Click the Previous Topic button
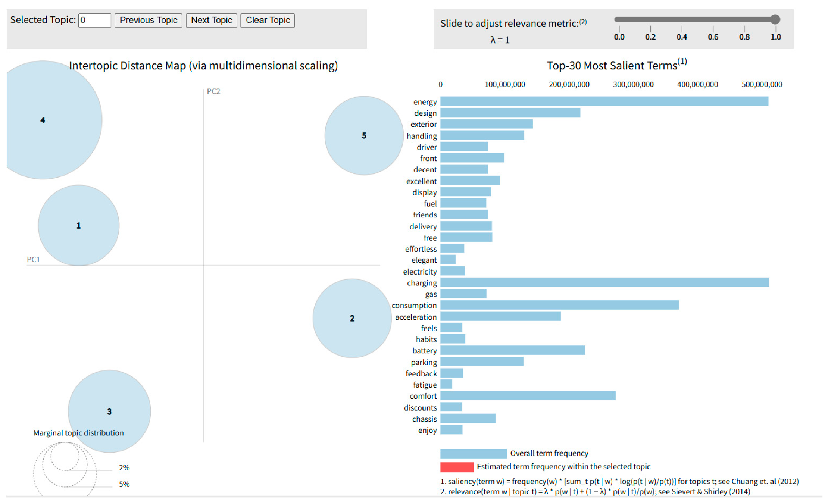Viewport: 828px width, 504px height. (x=148, y=20)
